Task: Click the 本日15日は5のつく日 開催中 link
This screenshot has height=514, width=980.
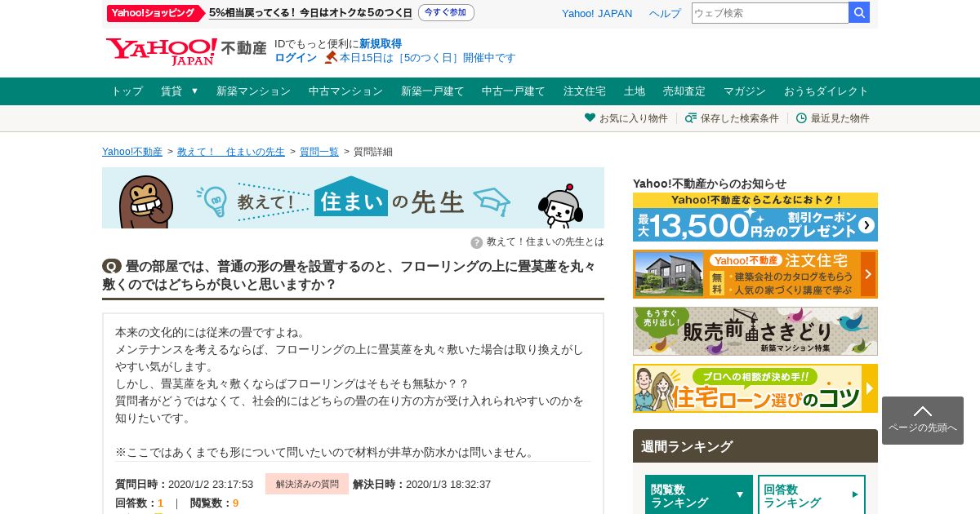Action: [428, 58]
